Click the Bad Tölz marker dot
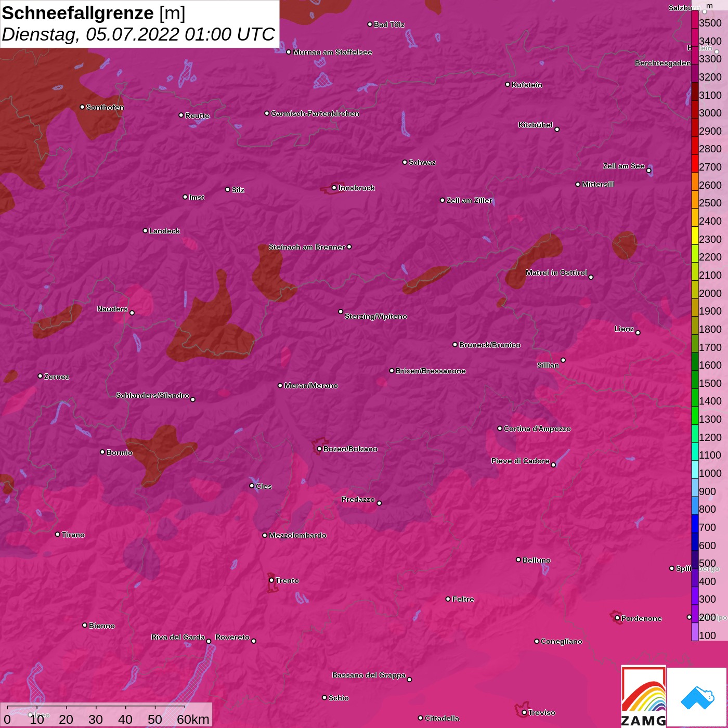Viewport: 728px width, 728px height. coord(370,24)
